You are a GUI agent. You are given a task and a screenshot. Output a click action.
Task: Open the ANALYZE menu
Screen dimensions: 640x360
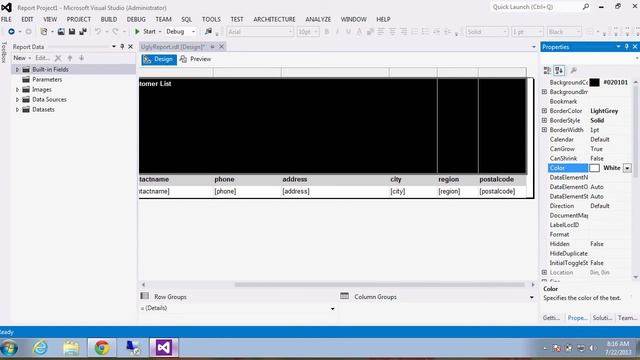(318, 19)
